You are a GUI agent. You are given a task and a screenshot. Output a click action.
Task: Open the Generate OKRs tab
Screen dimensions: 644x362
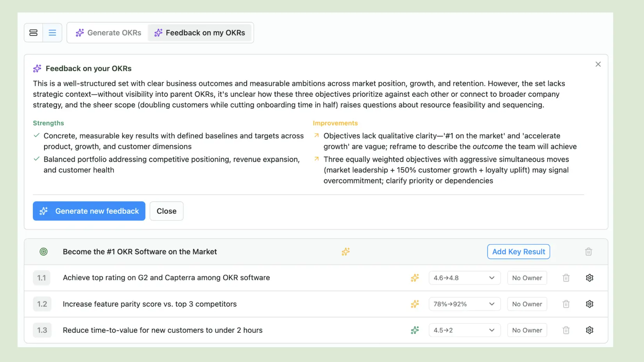[x=108, y=33]
